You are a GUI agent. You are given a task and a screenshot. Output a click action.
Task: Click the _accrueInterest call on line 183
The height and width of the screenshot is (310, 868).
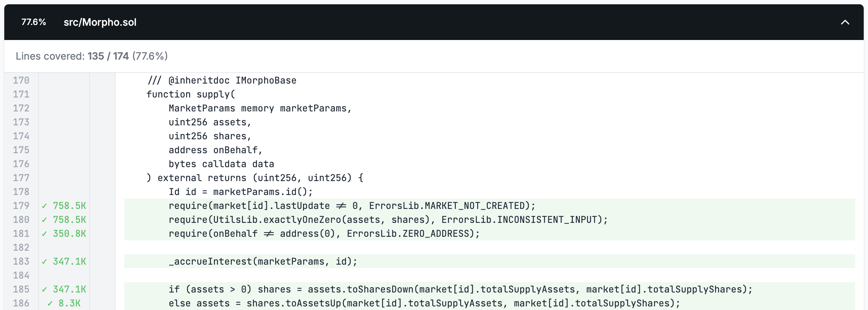tap(263, 261)
